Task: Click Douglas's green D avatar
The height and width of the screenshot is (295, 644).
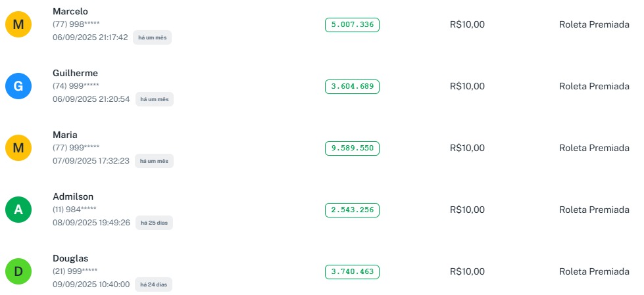Action: pos(18,271)
